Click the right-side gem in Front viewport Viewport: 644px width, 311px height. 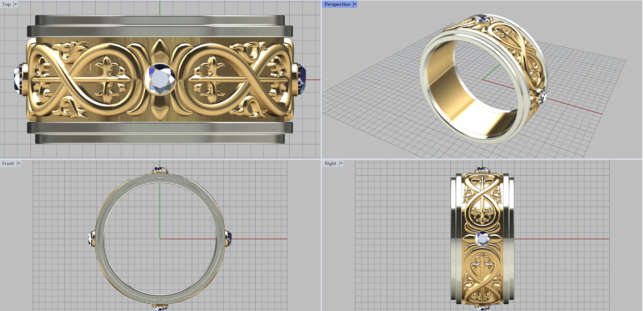[x=229, y=238]
